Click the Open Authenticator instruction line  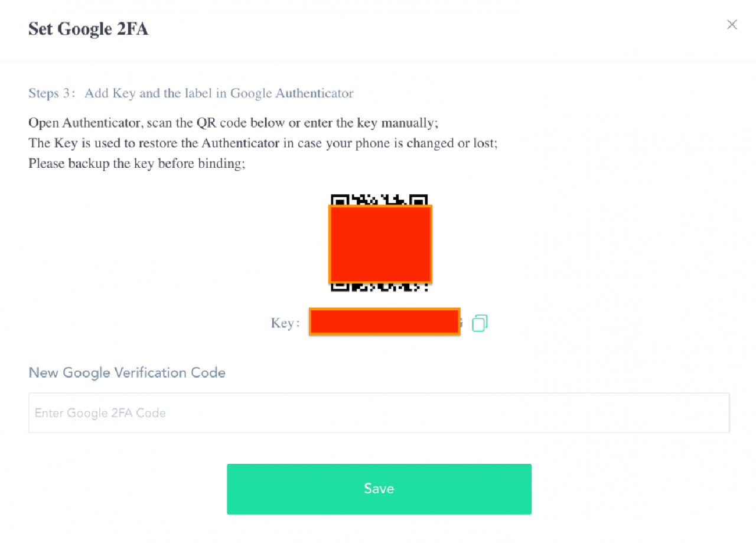[x=233, y=123]
